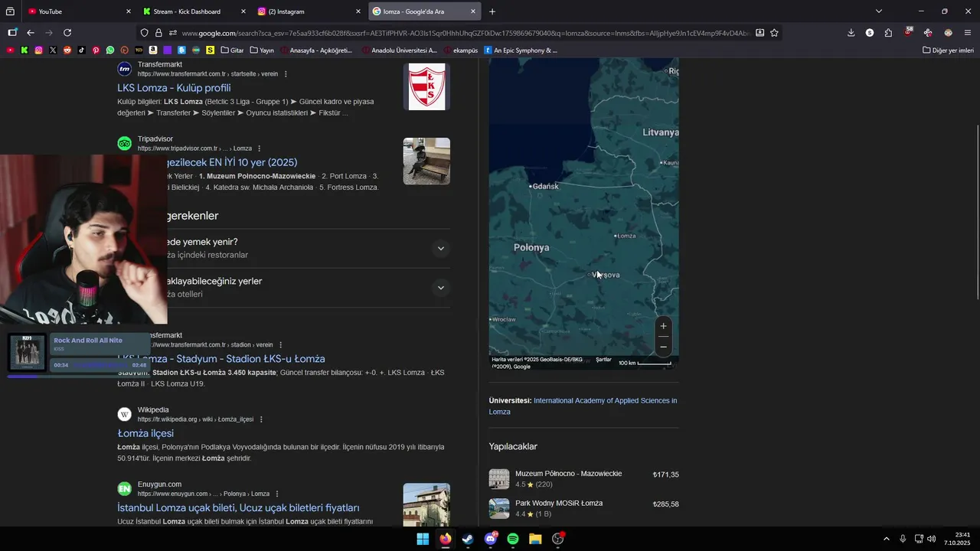Image resolution: width=980 pixels, height=551 pixels.
Task: Open 'ekampüs' bookmark
Action: click(460, 51)
